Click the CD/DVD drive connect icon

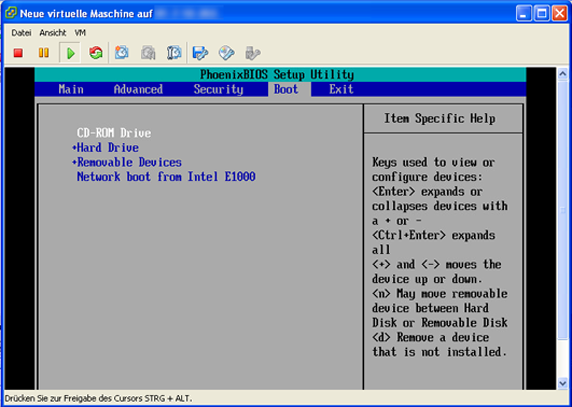(x=227, y=53)
